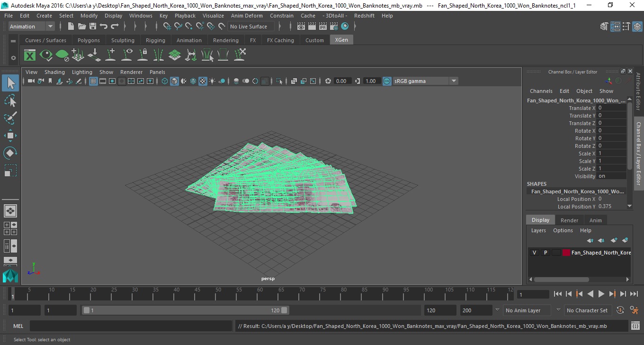Open Render Settings clapboard gear icon
Viewport: 644px width, 345px height.
334,27
